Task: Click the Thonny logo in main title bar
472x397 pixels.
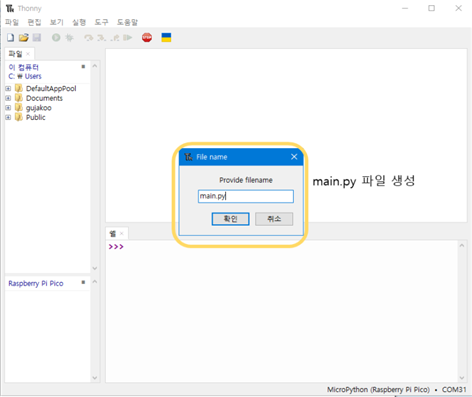Action: [10, 8]
